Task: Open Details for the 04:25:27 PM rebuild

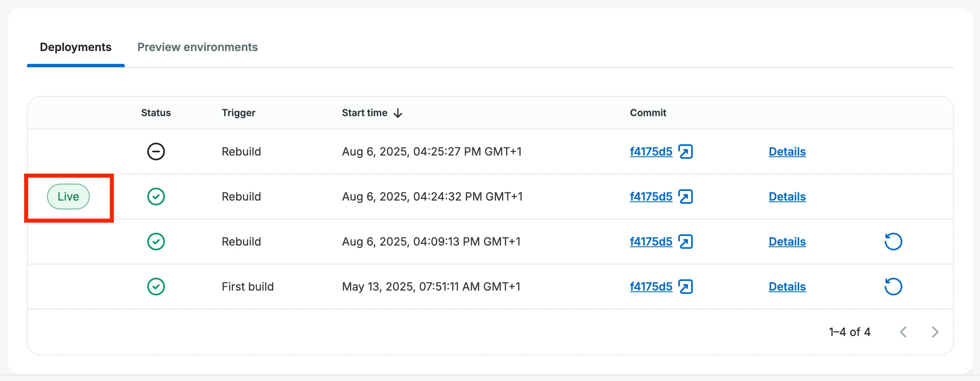Action: coord(787,152)
